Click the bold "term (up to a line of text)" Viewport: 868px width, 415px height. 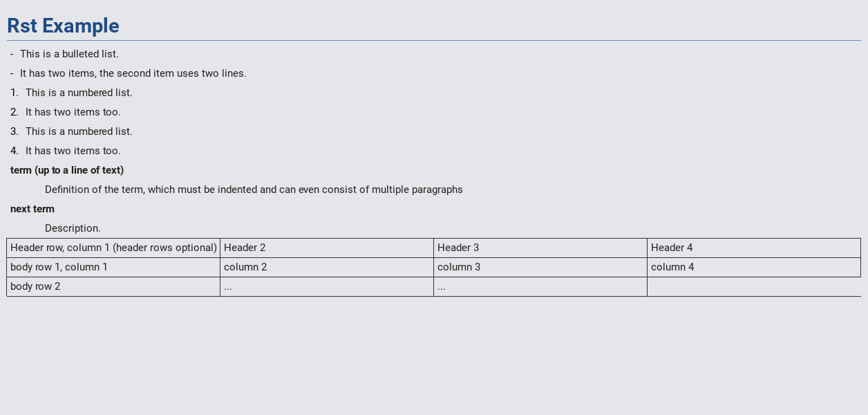[67, 170]
